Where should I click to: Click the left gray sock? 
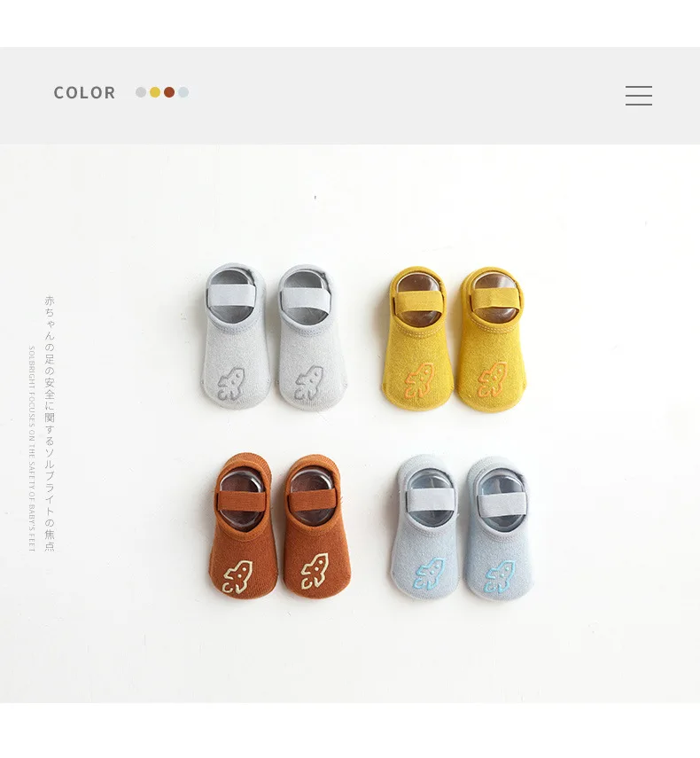[236, 336]
